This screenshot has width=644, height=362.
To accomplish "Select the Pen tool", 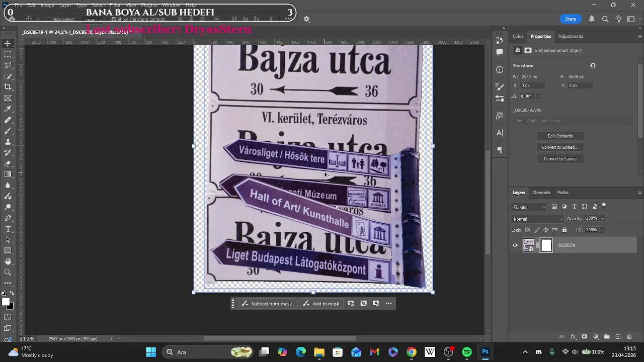I will 8,218.
